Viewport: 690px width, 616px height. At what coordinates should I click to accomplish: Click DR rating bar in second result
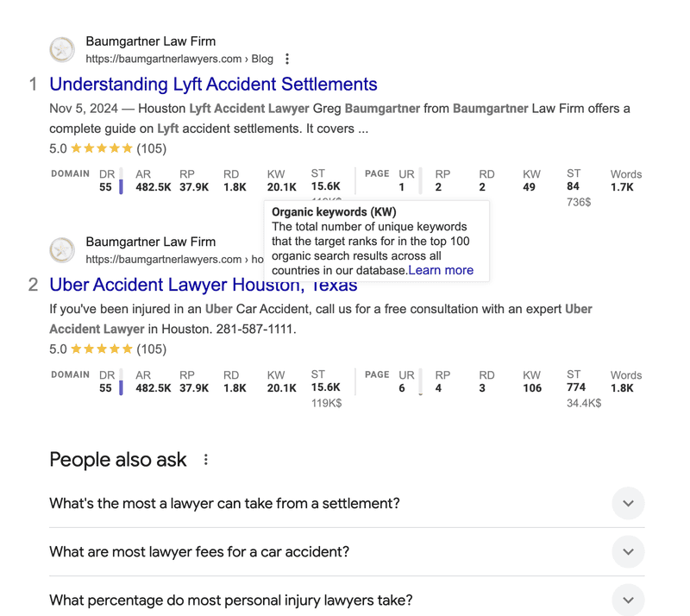point(121,386)
